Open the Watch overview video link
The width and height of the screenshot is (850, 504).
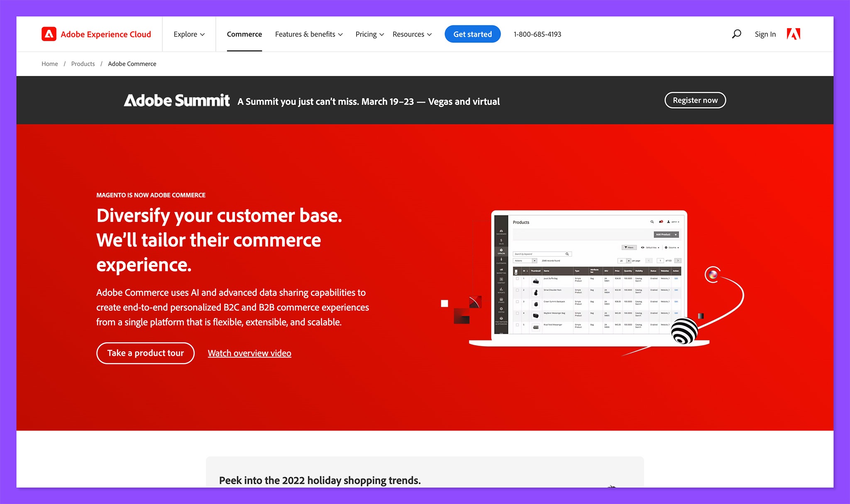[249, 353]
